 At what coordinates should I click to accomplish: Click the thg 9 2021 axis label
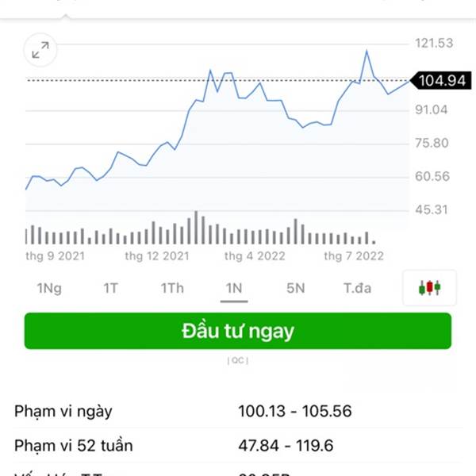[55, 256]
